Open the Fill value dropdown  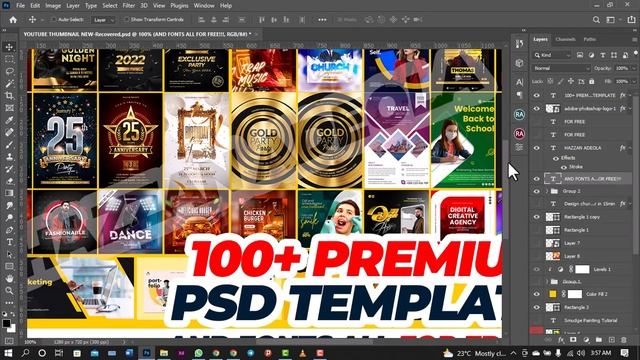point(633,82)
